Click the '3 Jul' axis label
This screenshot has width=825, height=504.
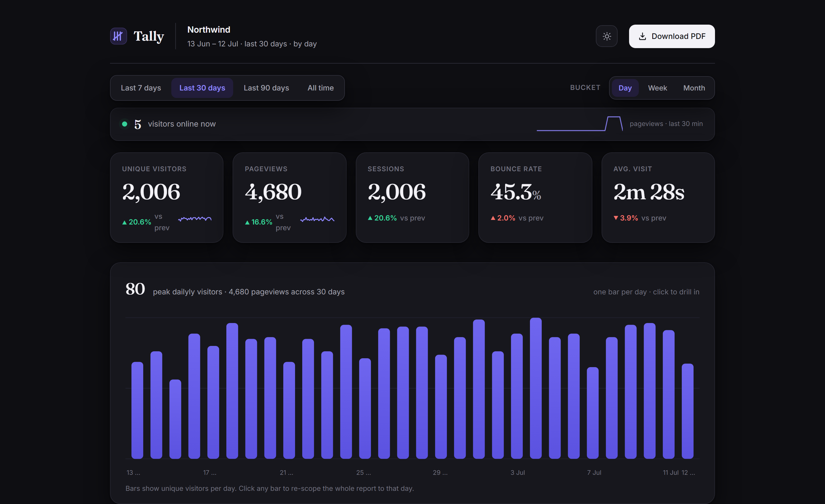click(518, 472)
